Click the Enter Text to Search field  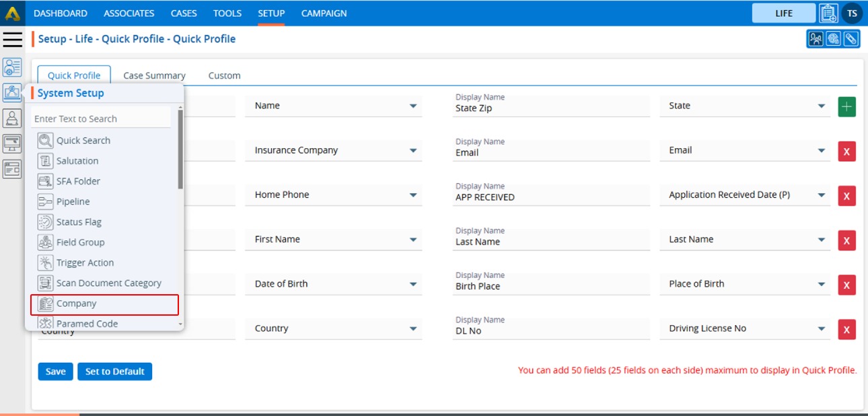click(x=101, y=119)
